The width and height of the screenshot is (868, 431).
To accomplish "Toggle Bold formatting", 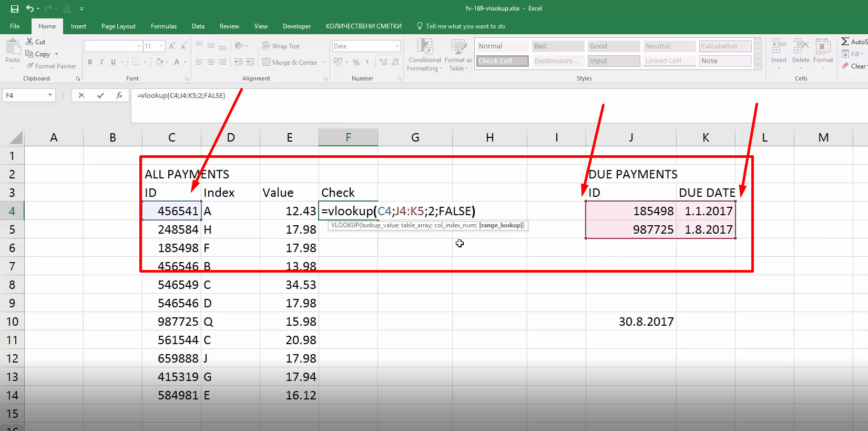I will 90,62.
